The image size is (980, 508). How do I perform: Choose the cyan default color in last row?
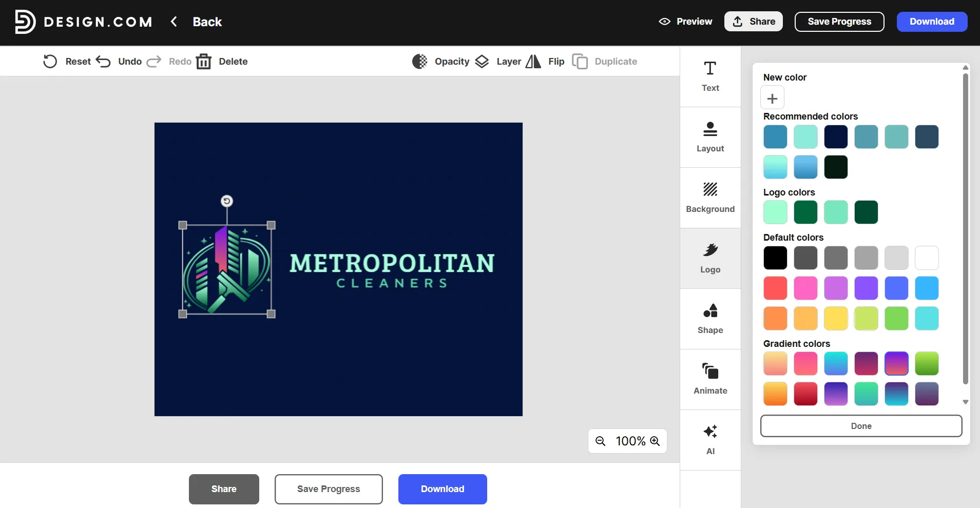pos(927,318)
